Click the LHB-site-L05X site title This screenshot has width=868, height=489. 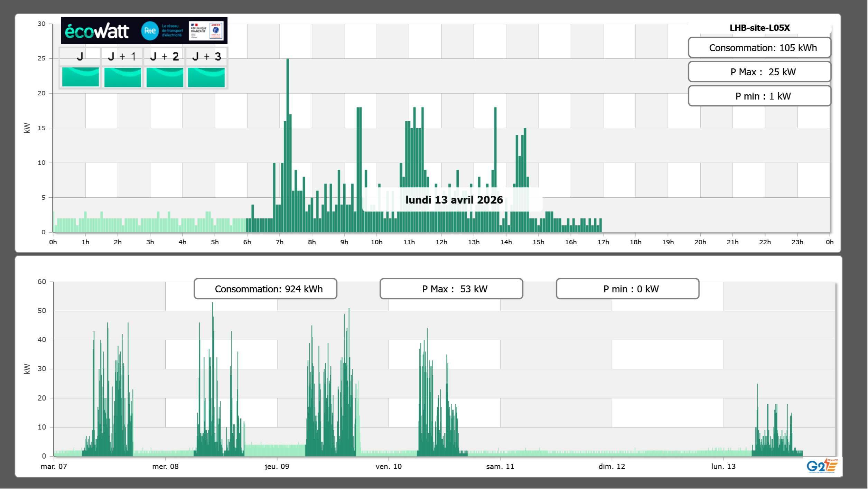[759, 28]
